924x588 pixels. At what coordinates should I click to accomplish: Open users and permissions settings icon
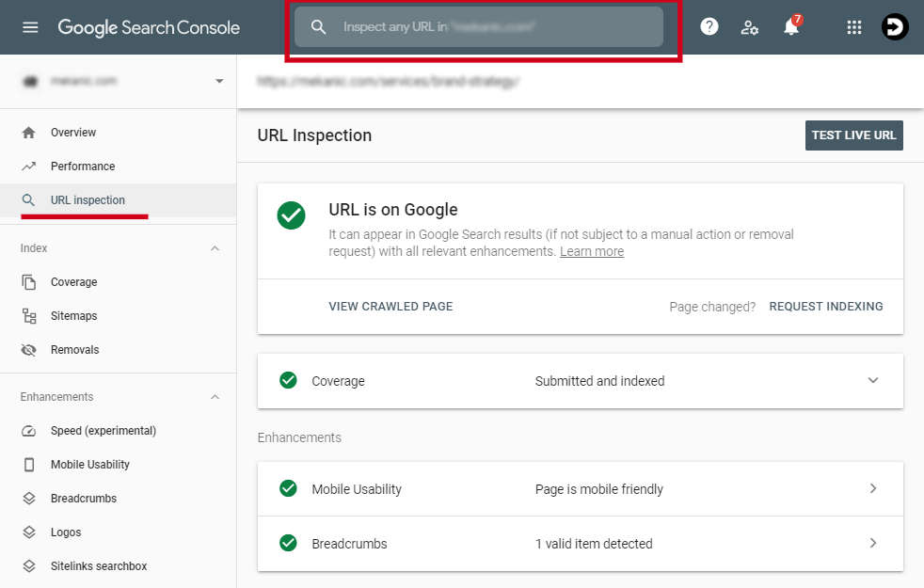(x=749, y=27)
